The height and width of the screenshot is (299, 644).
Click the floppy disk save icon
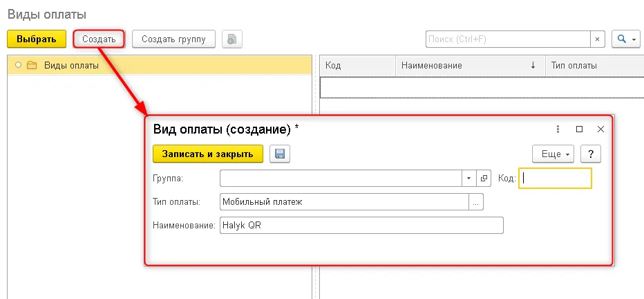(280, 154)
